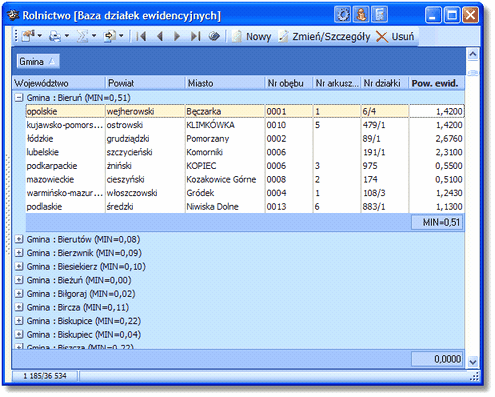Select the 'podkarpackie' cell
495x397 pixels.
tap(65, 166)
